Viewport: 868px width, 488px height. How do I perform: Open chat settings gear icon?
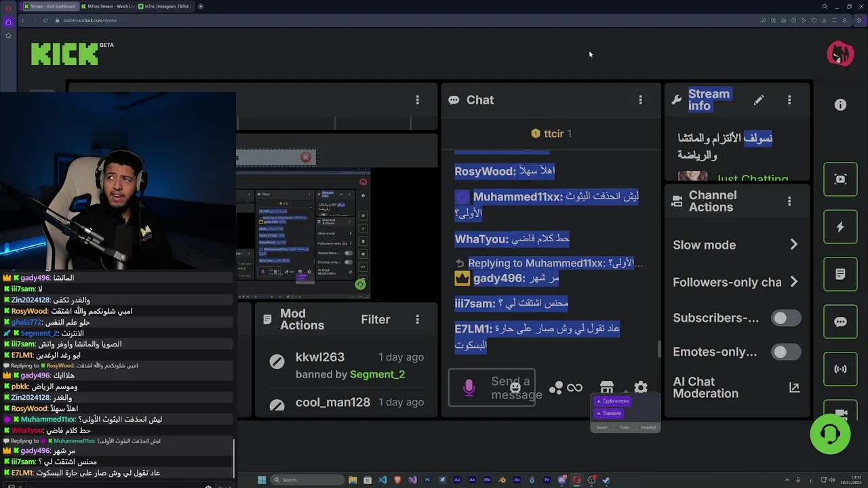[641, 388]
